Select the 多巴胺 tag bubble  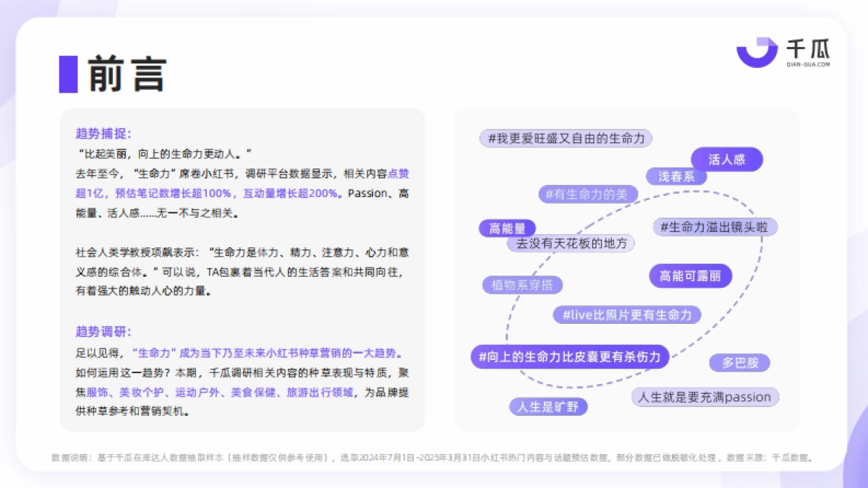pos(740,363)
